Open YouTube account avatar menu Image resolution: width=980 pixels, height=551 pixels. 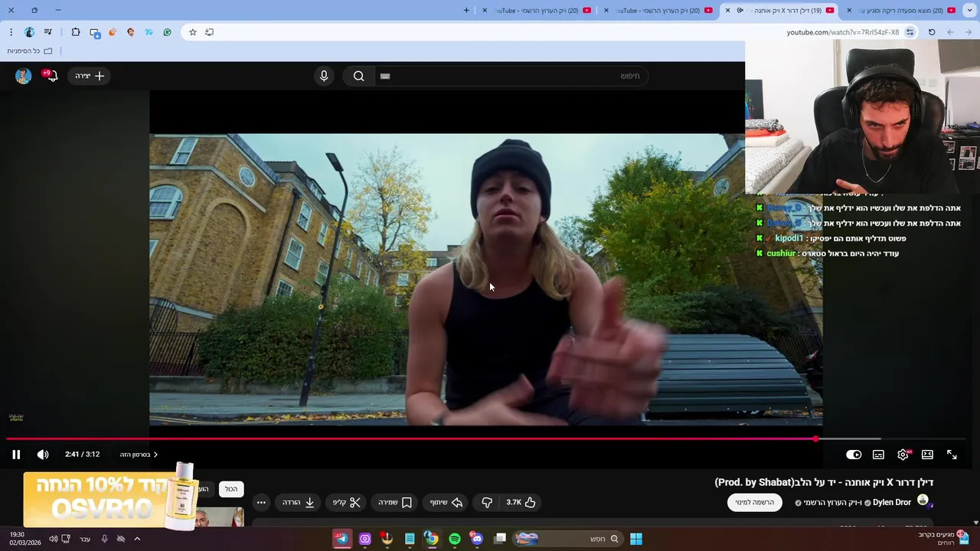tap(24, 76)
